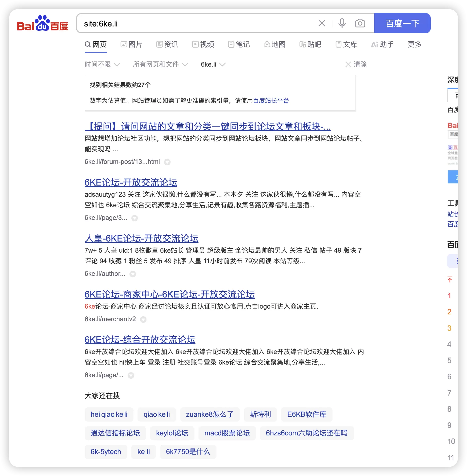Open the 贴吧 tab
The image size is (467, 476).
click(x=310, y=45)
